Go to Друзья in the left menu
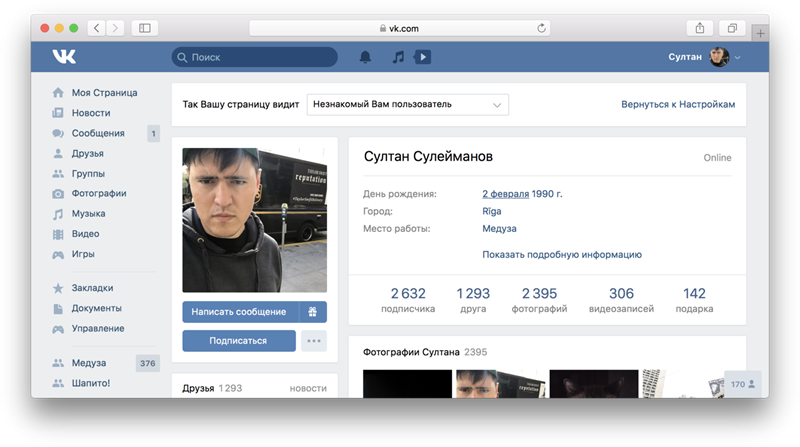Image resolution: width=800 pixels, height=447 pixels. [x=87, y=153]
